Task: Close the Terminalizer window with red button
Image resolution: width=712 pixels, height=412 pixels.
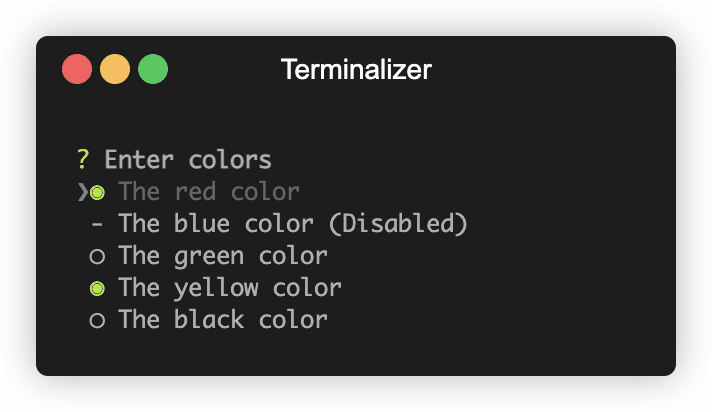Action: tap(77, 70)
